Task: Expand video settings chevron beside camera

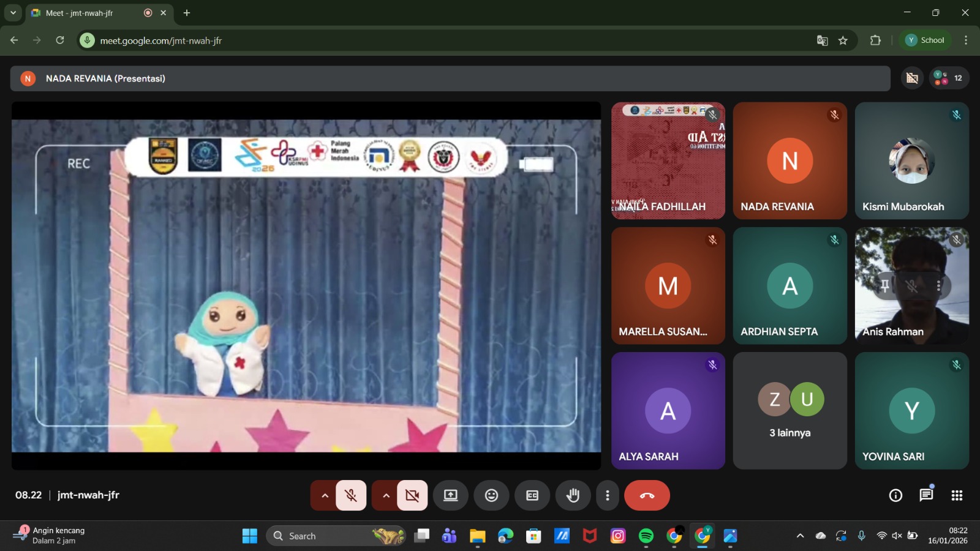Action: 386,495
